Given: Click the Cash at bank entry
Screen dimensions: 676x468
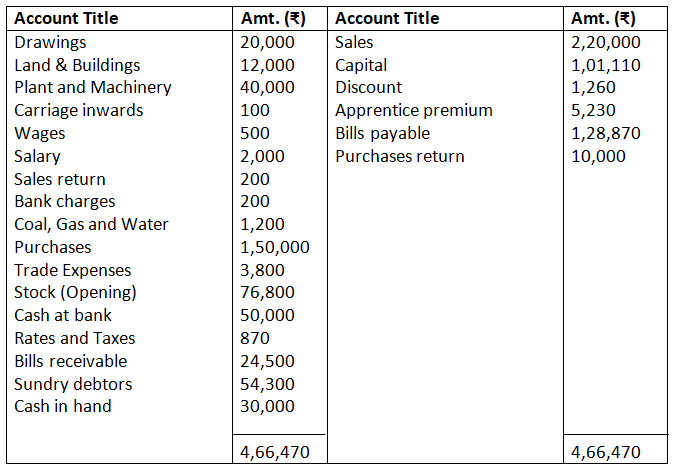Looking at the screenshot, I should tap(63, 315).
